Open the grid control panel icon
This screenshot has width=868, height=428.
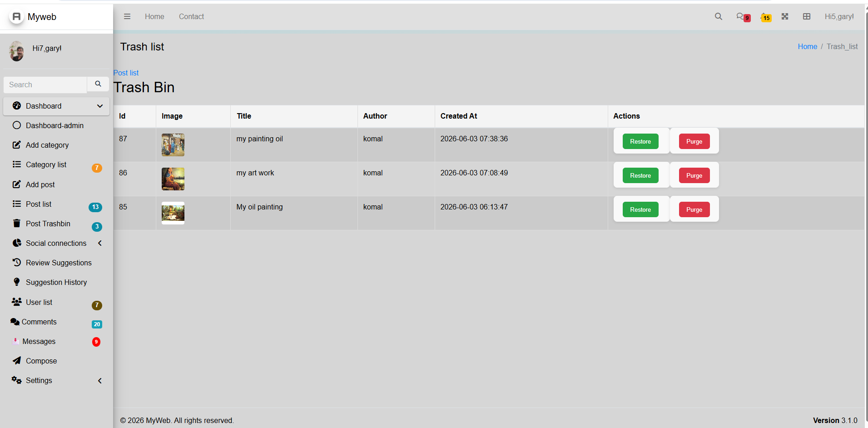coord(807,16)
